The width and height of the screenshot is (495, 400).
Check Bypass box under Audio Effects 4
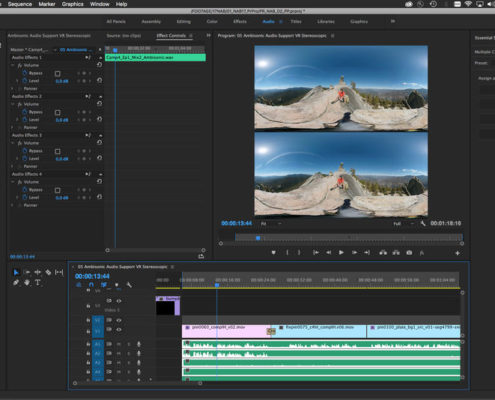click(x=58, y=190)
